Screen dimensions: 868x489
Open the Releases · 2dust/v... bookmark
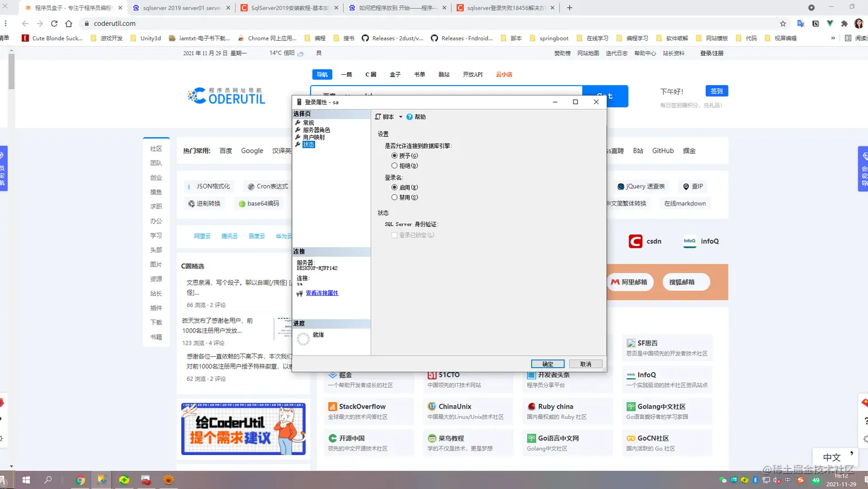[393, 38]
